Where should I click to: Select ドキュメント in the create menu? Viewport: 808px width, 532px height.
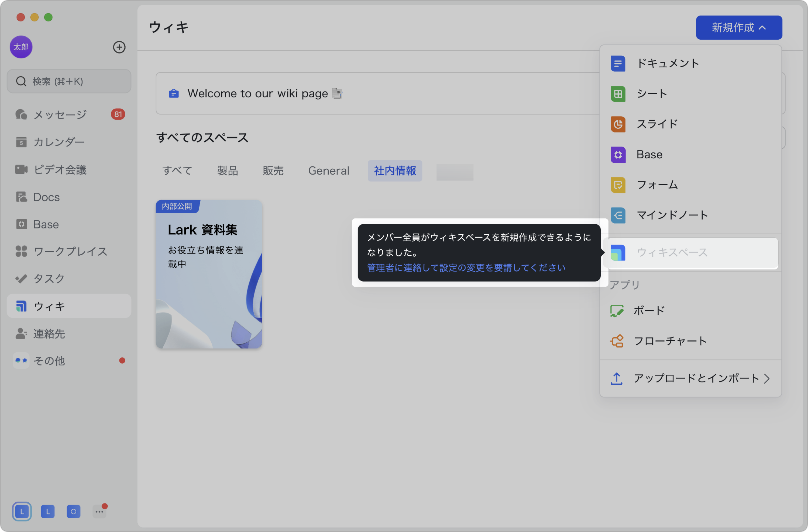click(x=690, y=64)
